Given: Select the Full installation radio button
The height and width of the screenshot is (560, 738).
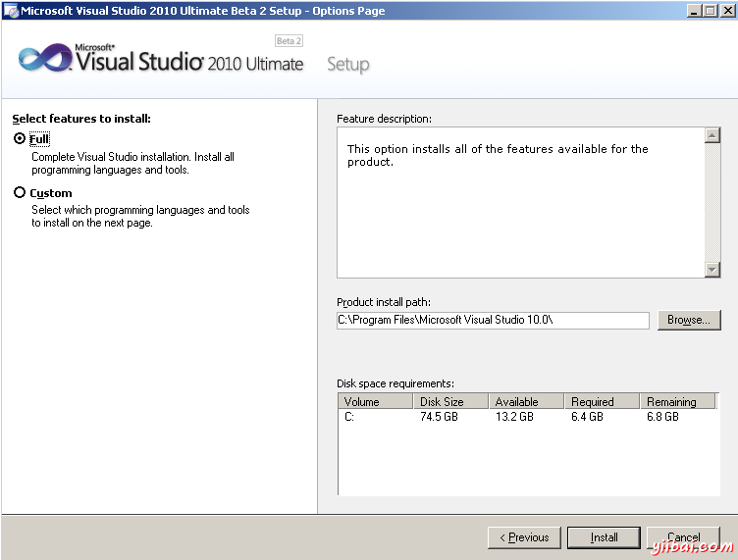Looking at the screenshot, I should click(20, 139).
